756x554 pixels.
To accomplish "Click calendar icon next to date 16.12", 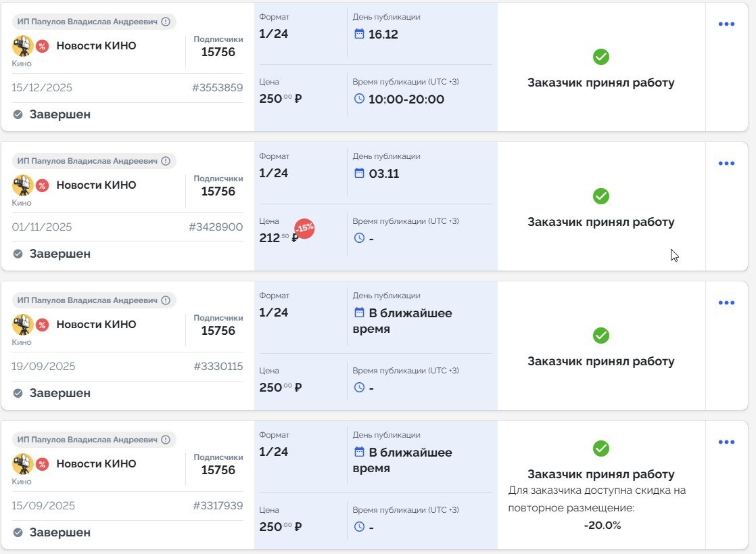I will pyautogui.click(x=359, y=34).
